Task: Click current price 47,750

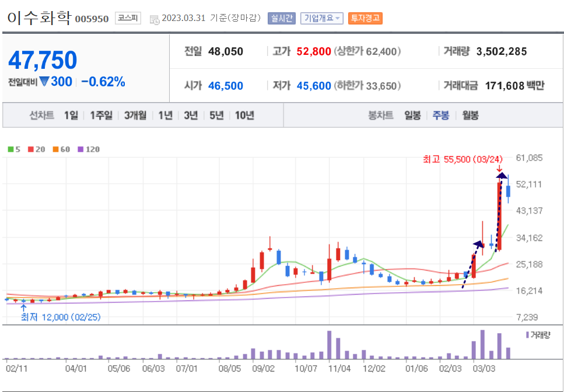Action: pos(43,60)
